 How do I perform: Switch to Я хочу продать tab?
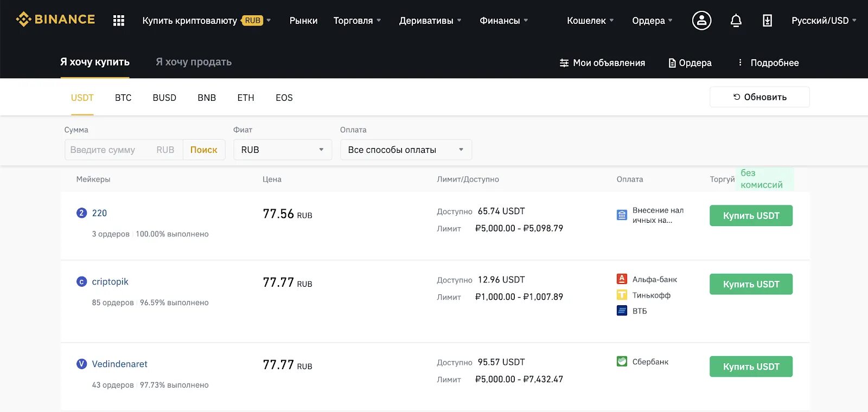(194, 62)
